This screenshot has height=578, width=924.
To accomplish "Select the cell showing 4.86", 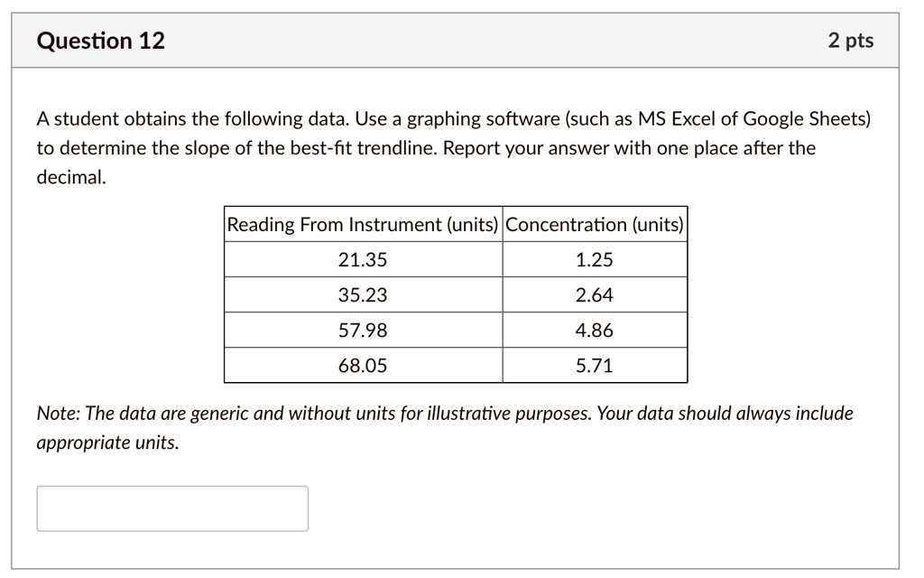I will pos(595,330).
